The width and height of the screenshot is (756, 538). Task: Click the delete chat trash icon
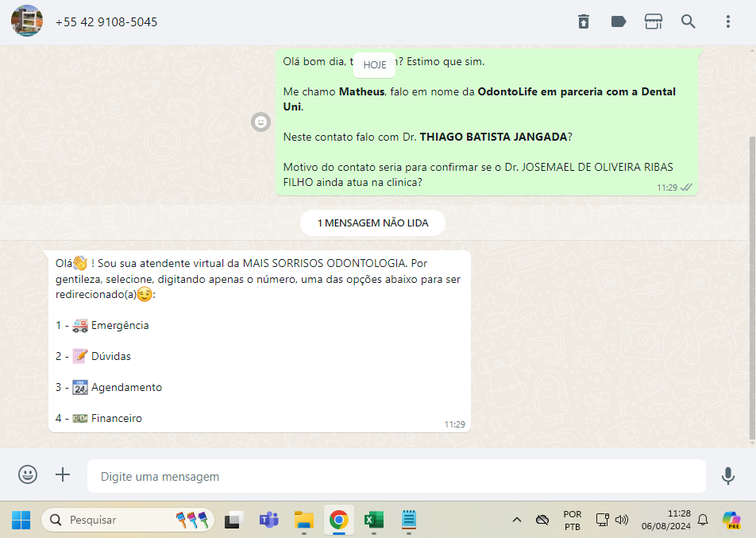(584, 21)
